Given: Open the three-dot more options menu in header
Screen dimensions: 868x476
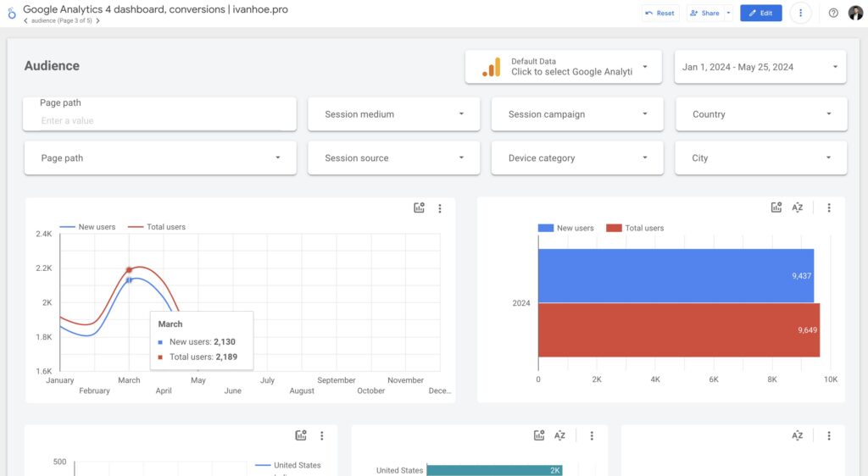Looking at the screenshot, I should tap(800, 14).
